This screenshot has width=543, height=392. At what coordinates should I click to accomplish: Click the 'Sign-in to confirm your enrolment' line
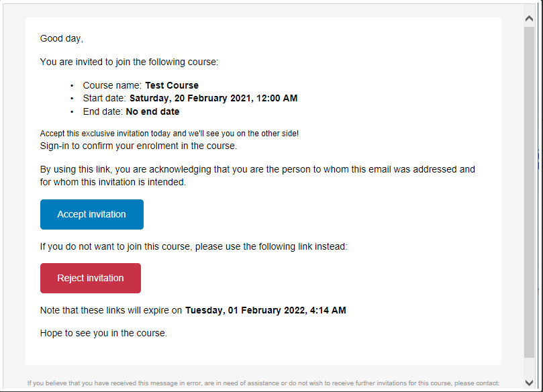point(138,146)
